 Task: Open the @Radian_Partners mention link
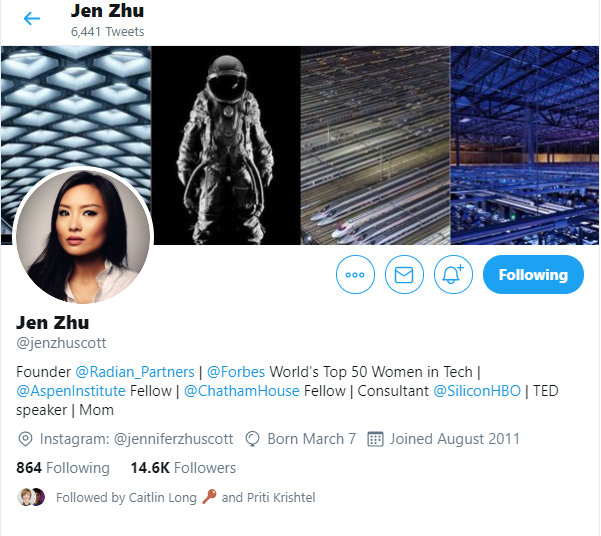tap(135, 372)
